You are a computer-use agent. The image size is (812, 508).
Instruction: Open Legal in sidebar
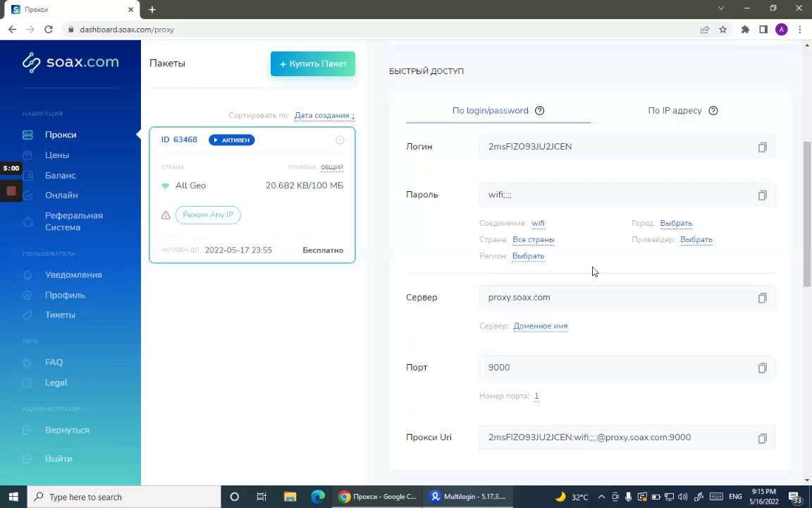click(x=56, y=382)
